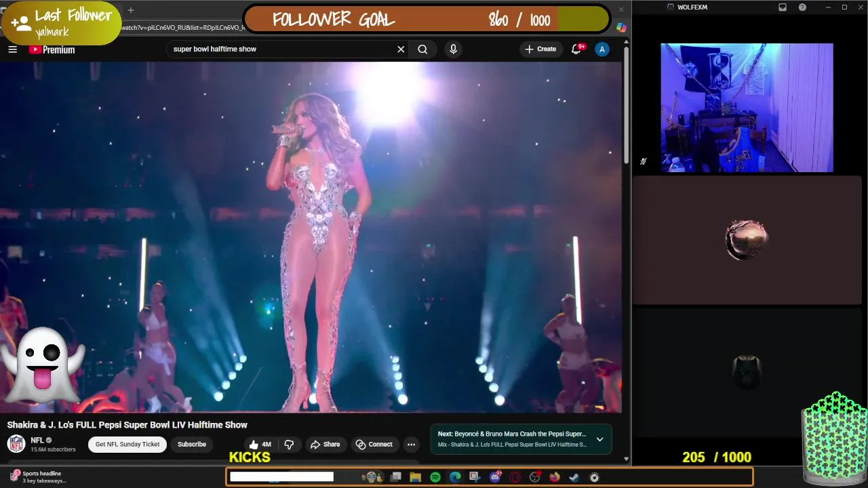Screen dimensions: 868x488
Task: Click the 15.6M subscribers text
Action: click(x=53, y=449)
